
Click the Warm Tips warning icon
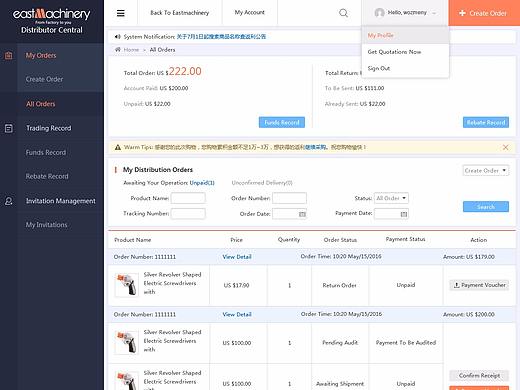(118, 147)
